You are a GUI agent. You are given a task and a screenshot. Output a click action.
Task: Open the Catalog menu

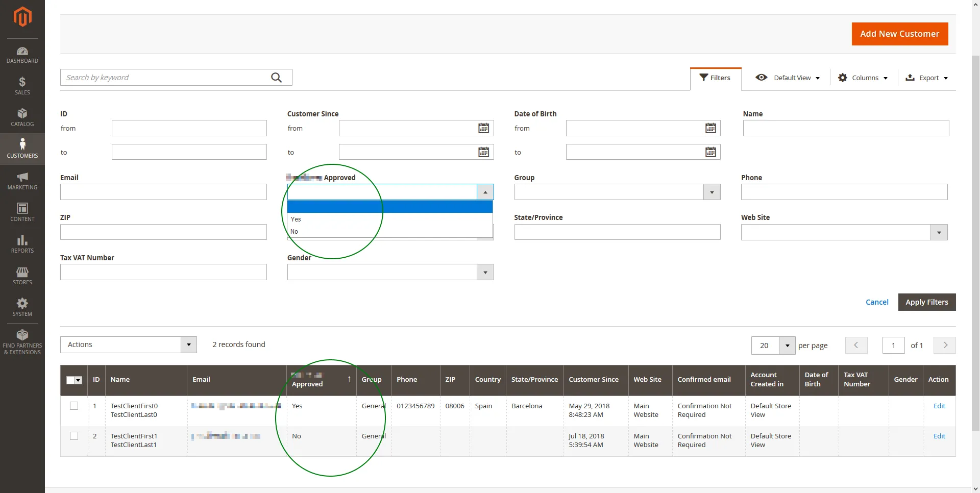point(22,117)
